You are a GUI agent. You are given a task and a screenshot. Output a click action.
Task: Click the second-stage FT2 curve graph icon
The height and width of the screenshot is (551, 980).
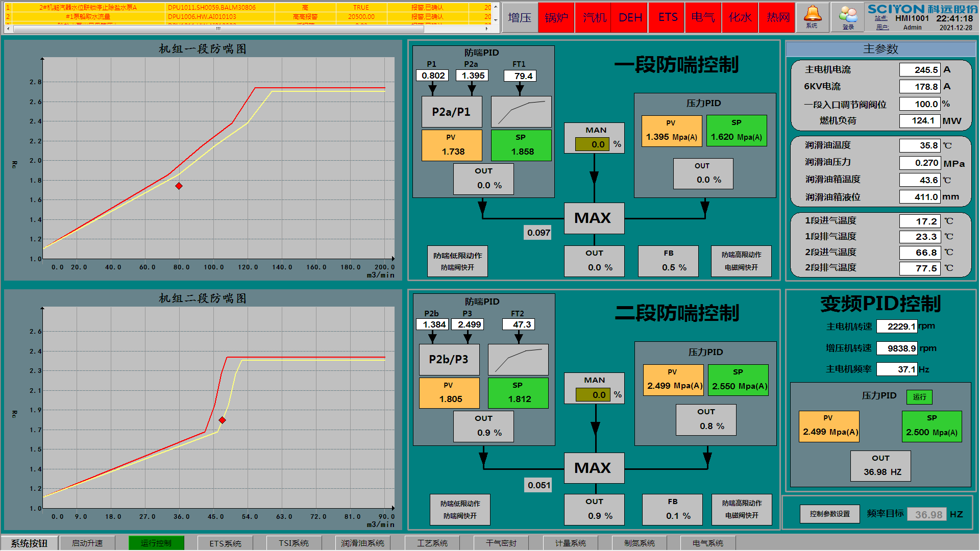tap(518, 360)
